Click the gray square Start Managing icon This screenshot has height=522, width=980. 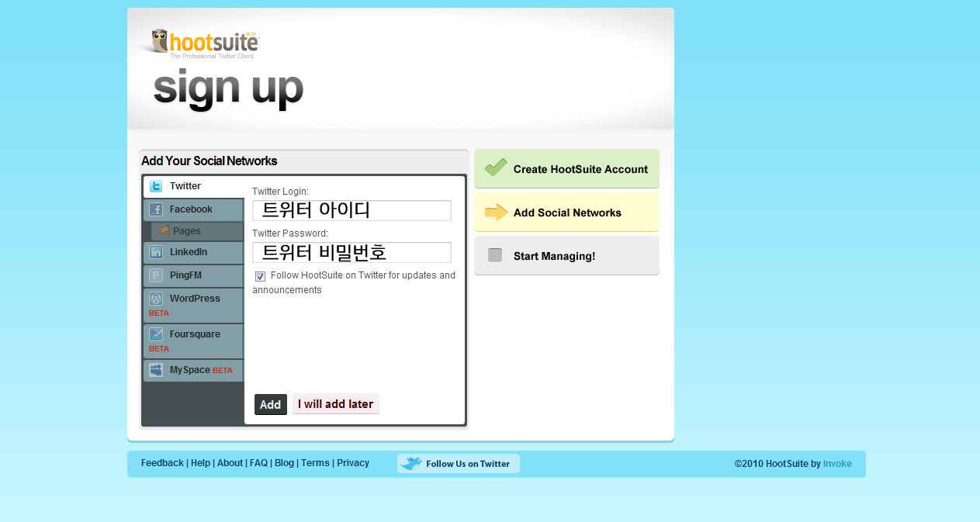point(495,255)
